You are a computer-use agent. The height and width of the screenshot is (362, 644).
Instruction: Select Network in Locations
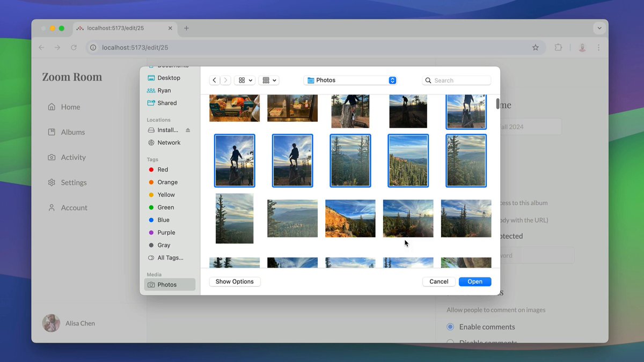169,143
